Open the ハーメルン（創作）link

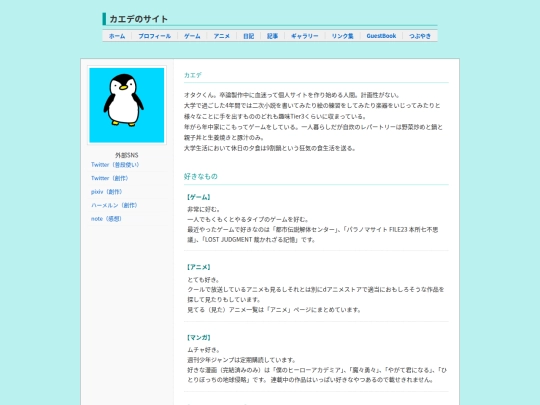pos(114,205)
